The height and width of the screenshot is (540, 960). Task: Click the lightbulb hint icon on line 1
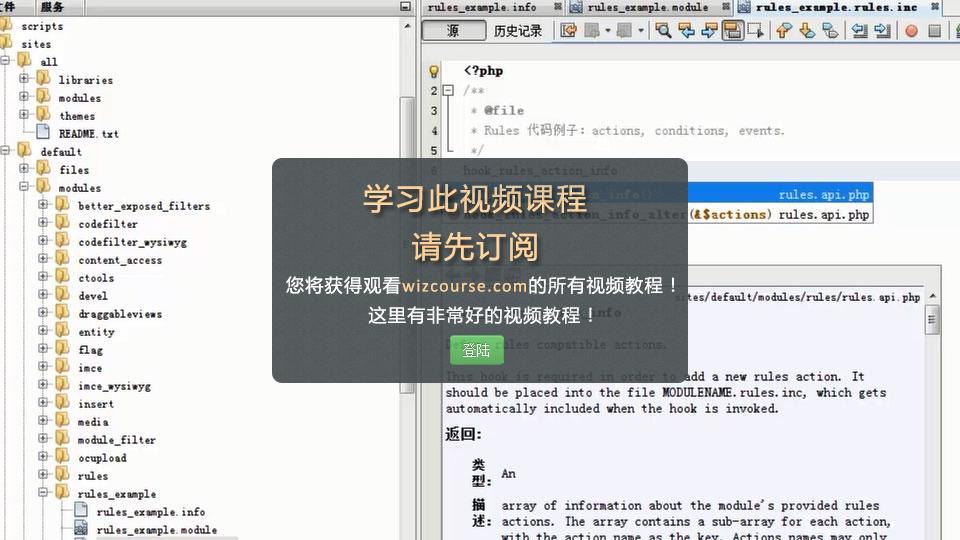[433, 72]
